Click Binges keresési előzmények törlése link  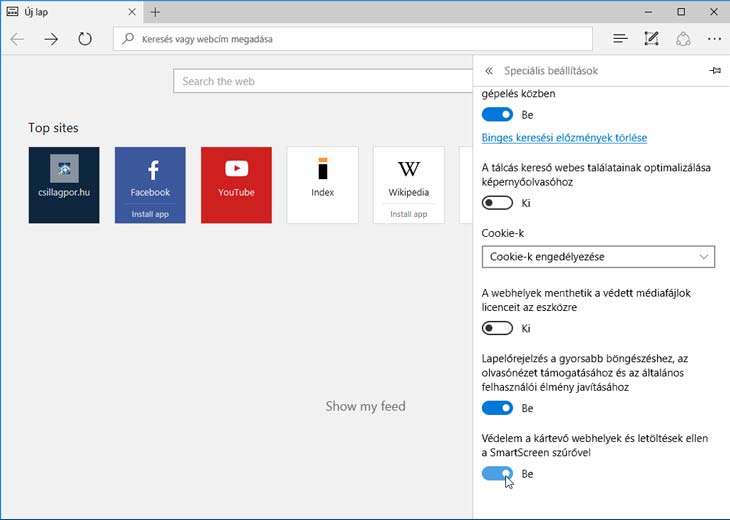(x=564, y=137)
